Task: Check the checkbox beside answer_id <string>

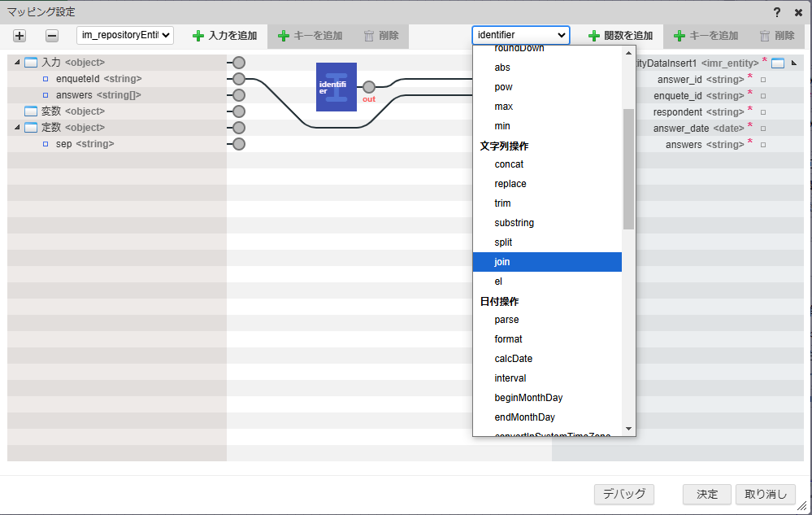Action: click(762, 80)
